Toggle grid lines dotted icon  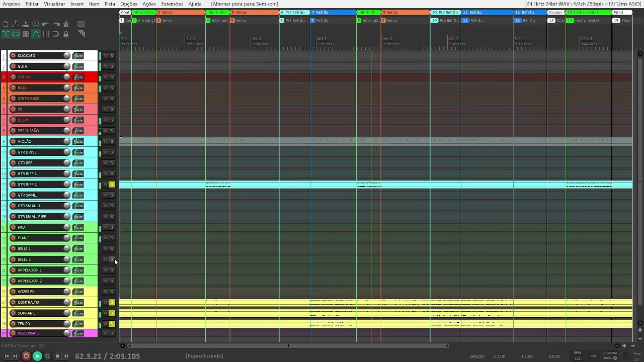(46, 34)
